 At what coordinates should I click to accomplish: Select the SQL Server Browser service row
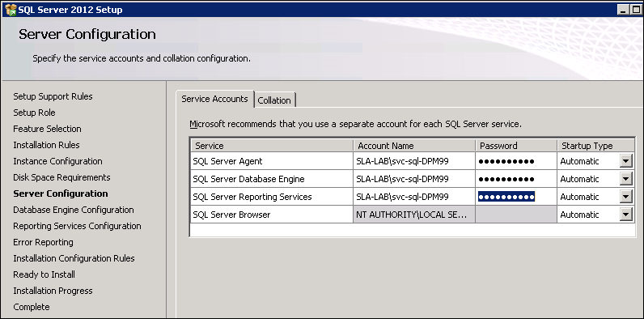point(412,215)
